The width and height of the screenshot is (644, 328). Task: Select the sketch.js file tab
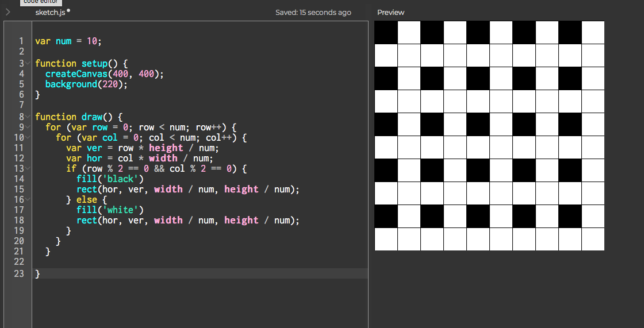(x=50, y=12)
